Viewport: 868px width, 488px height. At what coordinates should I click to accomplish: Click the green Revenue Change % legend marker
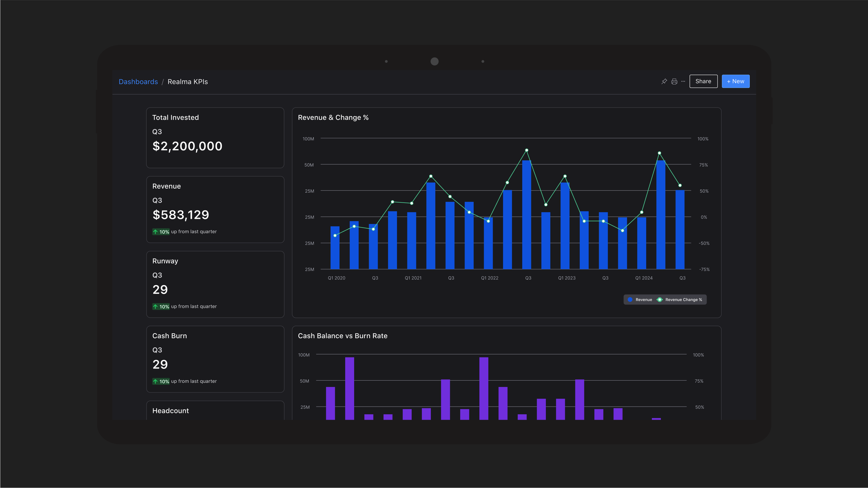[659, 299]
